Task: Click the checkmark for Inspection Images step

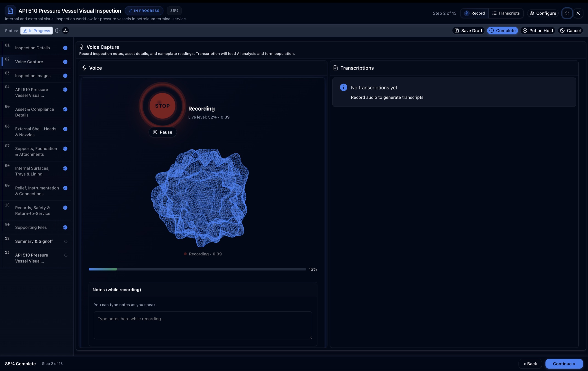Action: pos(65,76)
